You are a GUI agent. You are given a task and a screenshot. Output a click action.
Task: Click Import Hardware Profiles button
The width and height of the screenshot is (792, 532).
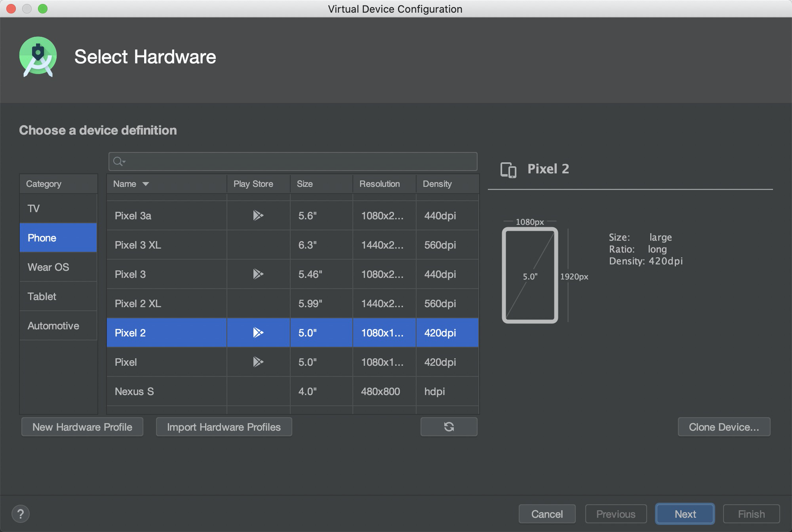pos(224,427)
